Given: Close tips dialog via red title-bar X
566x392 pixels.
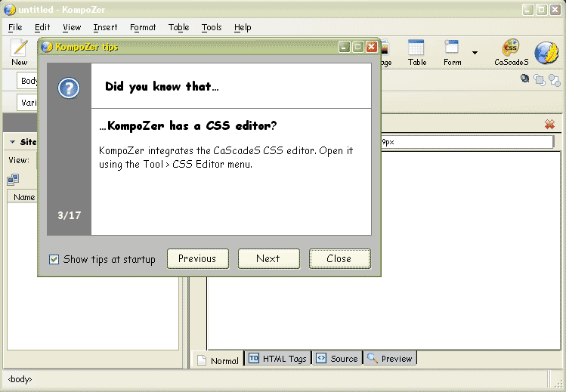Looking at the screenshot, I should (x=372, y=47).
